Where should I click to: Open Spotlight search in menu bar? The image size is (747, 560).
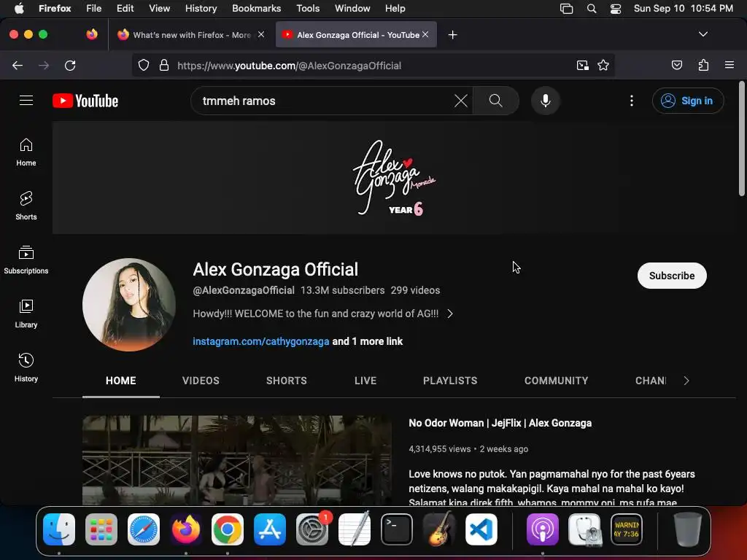591,9
